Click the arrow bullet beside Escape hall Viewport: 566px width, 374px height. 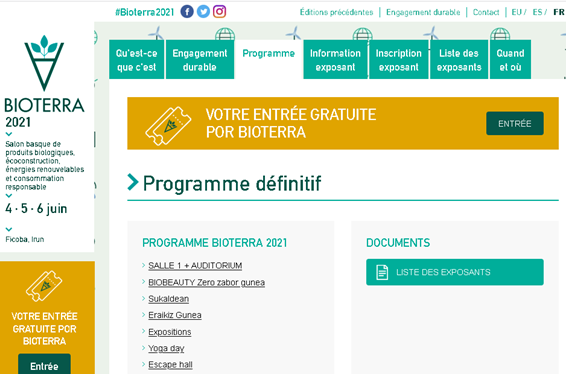144,364
